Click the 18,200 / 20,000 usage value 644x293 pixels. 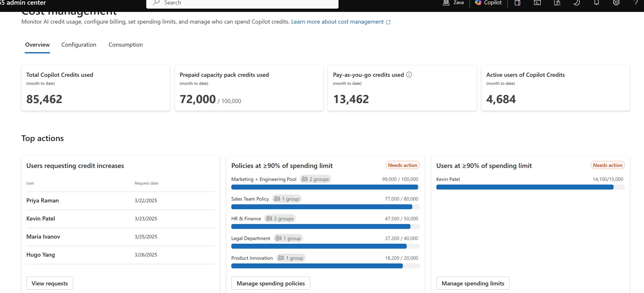402,258
